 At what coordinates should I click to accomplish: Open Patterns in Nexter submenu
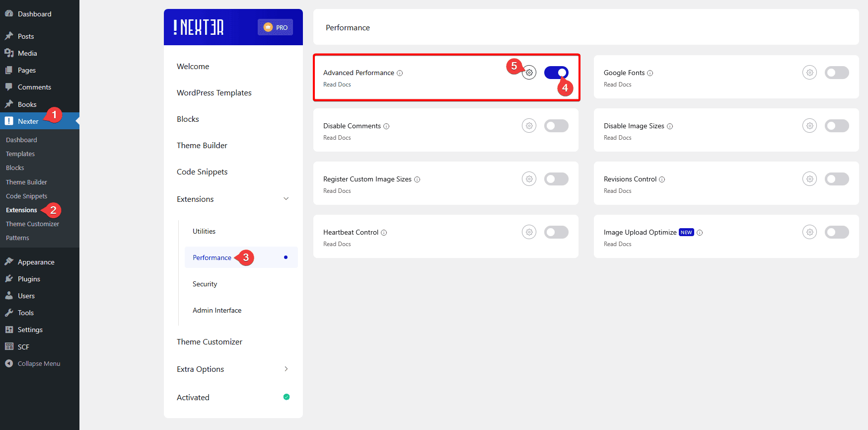point(17,238)
